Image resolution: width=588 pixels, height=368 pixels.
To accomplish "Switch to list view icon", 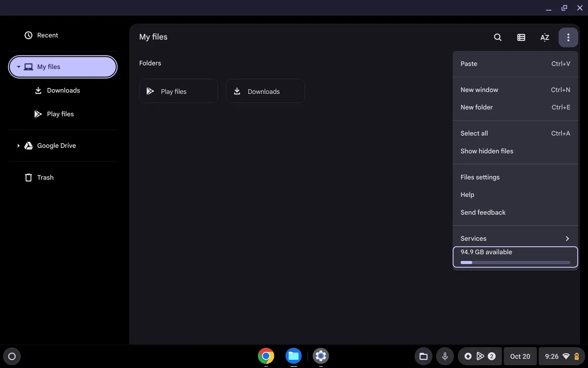I will coord(521,37).
